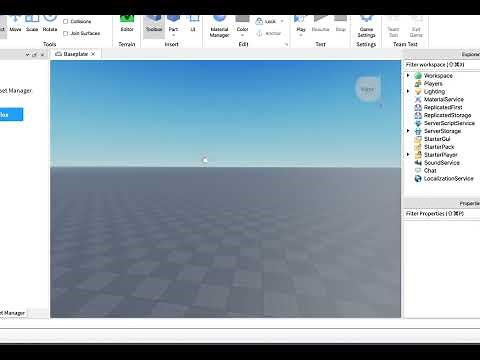This screenshot has width=480, height=360.
Task: Click the Explorer panel title bar
Action: 442,54
